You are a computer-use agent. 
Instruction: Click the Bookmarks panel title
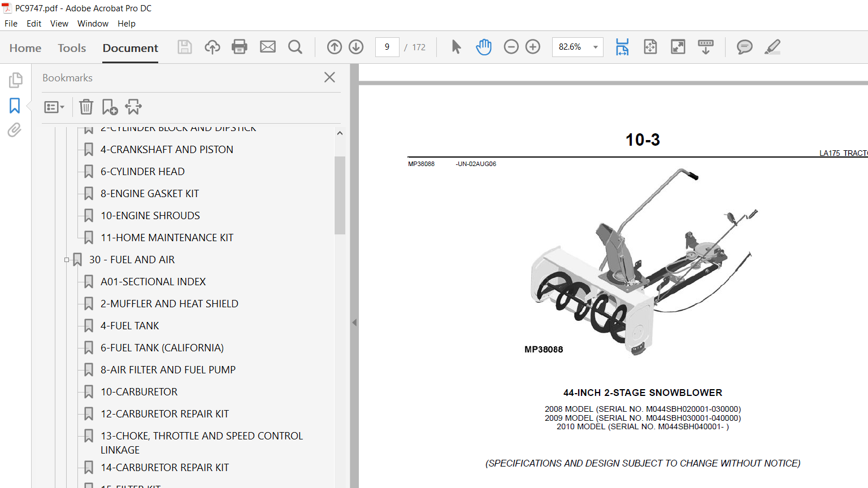[67, 78]
